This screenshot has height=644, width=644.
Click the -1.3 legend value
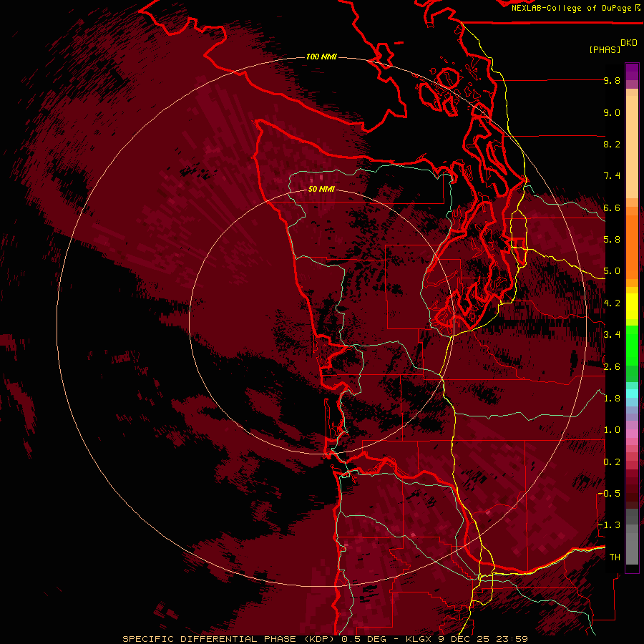(x=610, y=526)
